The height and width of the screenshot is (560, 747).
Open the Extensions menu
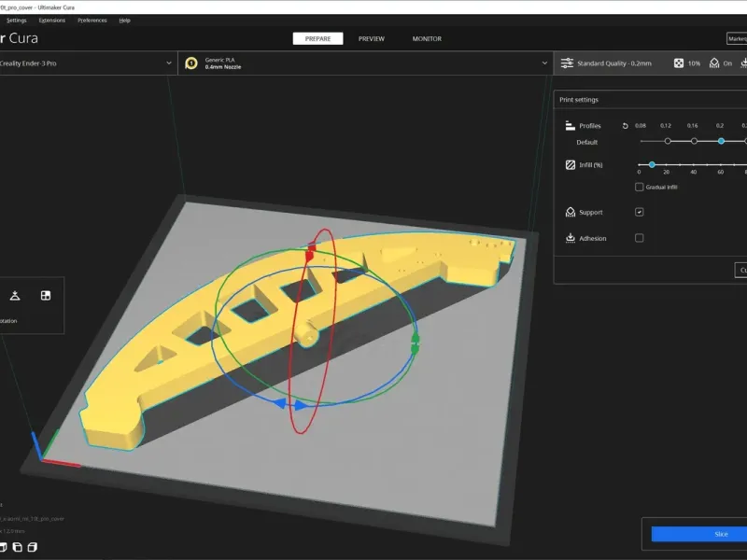[52, 21]
